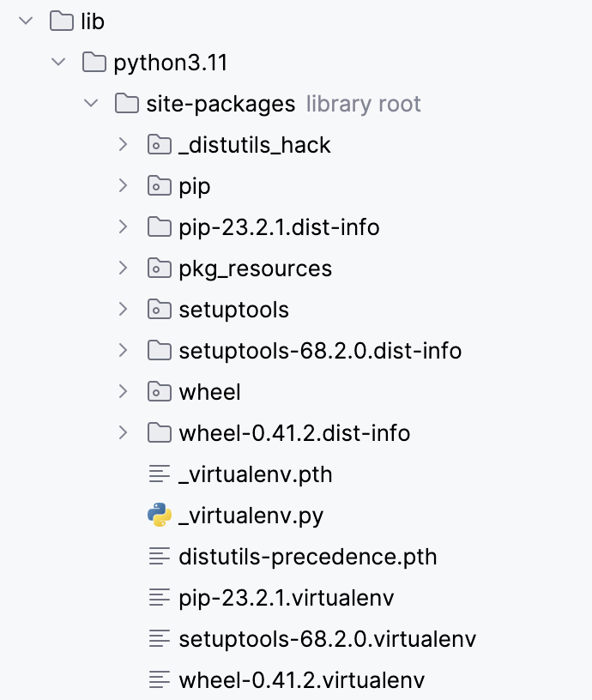Image resolution: width=592 pixels, height=700 pixels.
Task: Click the wheel package folder icon
Action: point(160,392)
